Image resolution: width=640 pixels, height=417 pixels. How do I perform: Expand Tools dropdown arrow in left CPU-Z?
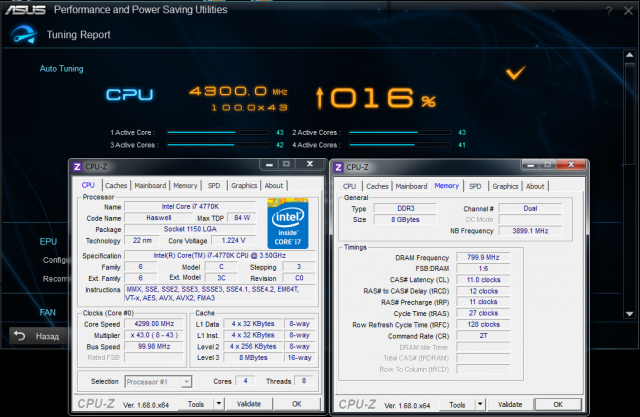[219, 404]
